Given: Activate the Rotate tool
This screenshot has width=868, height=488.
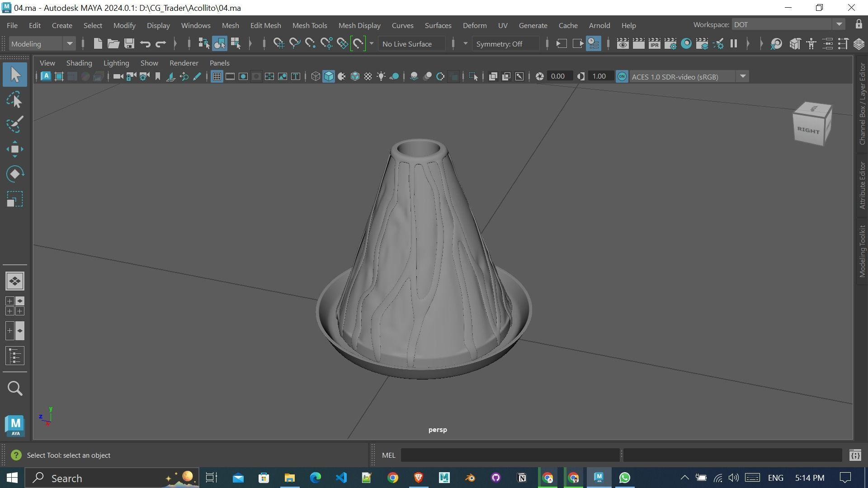Looking at the screenshot, I should click(15, 174).
